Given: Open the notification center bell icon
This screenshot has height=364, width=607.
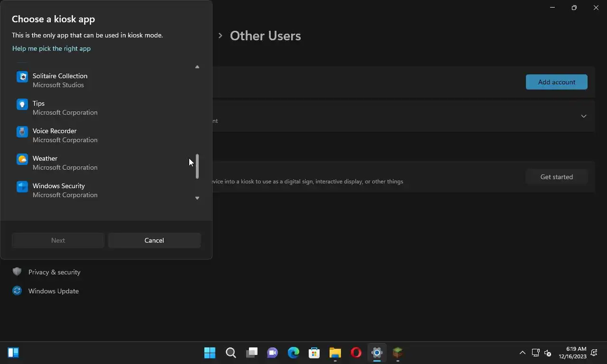Looking at the screenshot, I should pos(594,353).
